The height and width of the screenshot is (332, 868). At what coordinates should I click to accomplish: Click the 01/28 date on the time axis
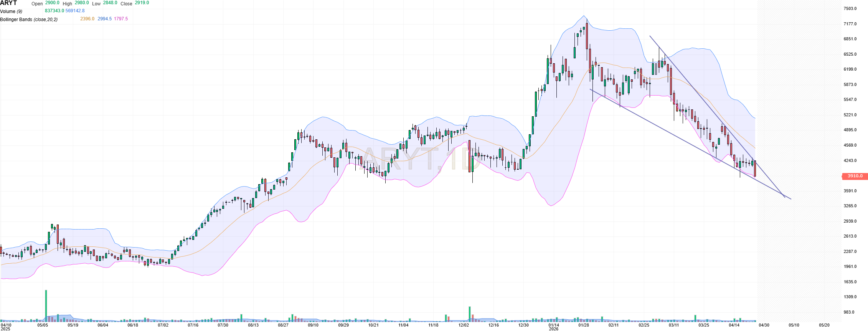[x=584, y=325]
